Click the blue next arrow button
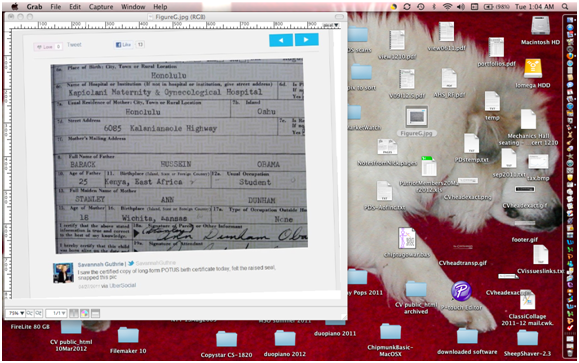The image size is (579, 363). click(306, 40)
